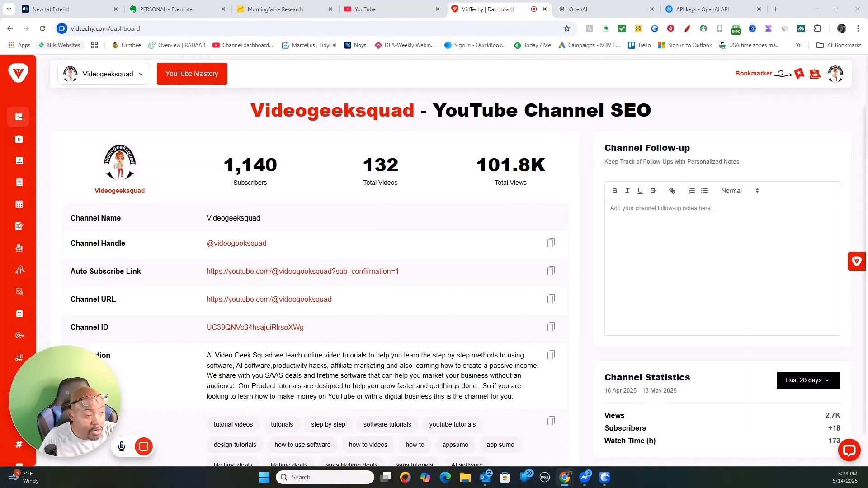Click the 'appsumo' keyword tag
This screenshot has height=488, width=868.
tap(455, 445)
